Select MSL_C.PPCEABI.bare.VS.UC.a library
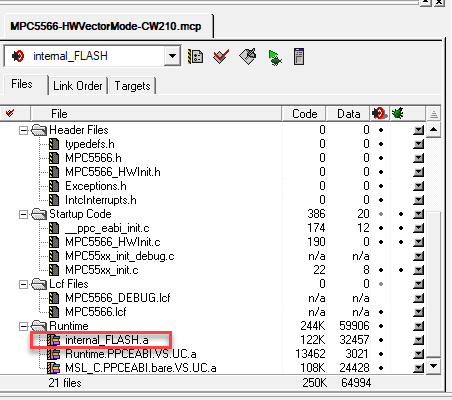Screen dimensions: 452x400 141,368
